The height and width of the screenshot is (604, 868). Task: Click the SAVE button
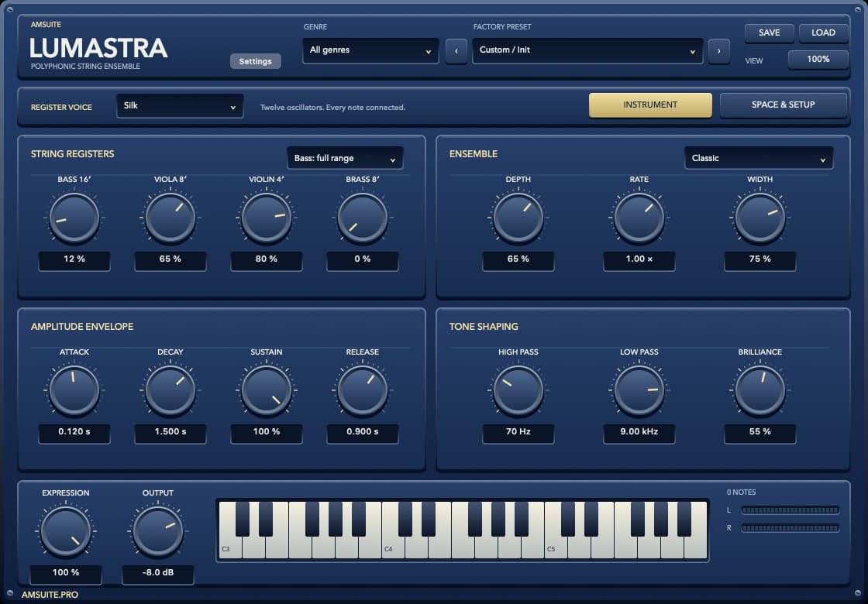coord(769,33)
